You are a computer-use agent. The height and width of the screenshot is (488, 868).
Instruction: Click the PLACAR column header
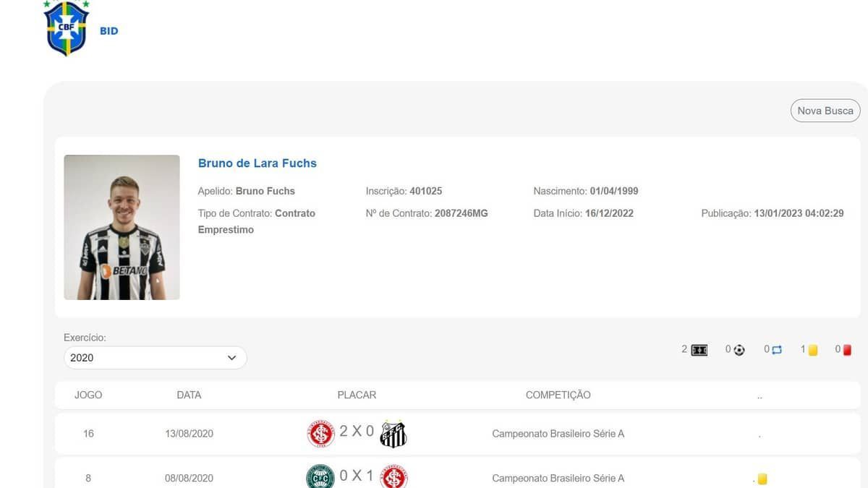357,395
